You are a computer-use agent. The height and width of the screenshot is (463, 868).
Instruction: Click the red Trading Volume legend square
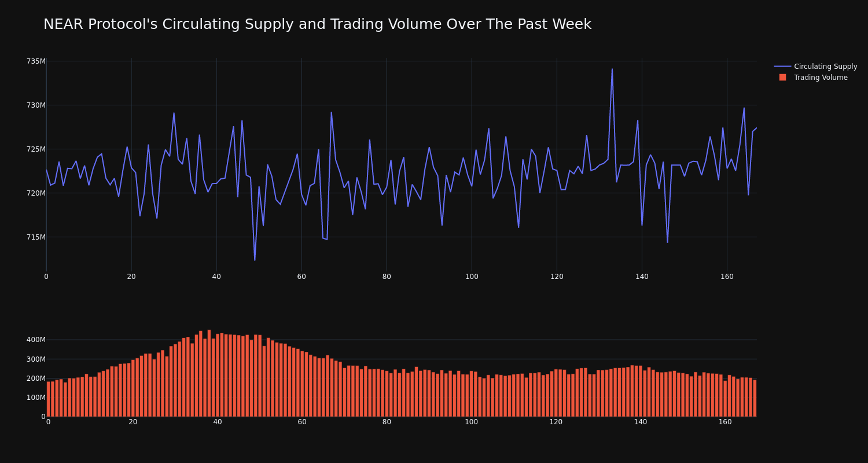[782, 77]
